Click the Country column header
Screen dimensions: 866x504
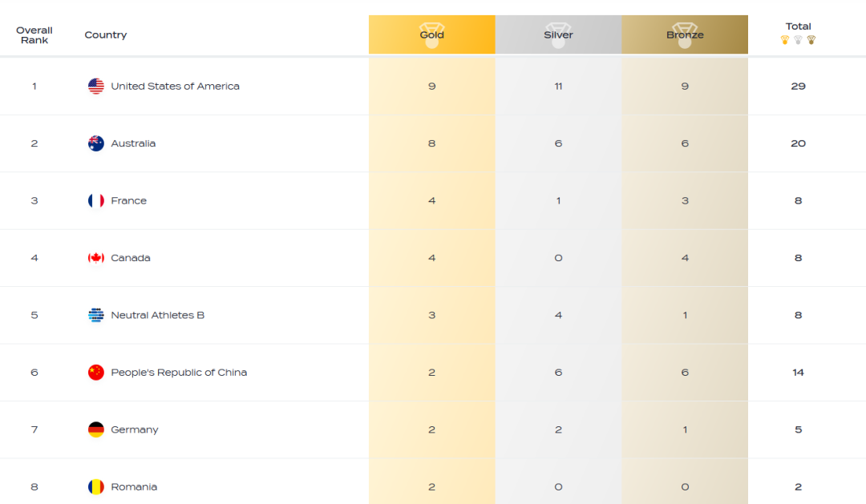point(106,35)
